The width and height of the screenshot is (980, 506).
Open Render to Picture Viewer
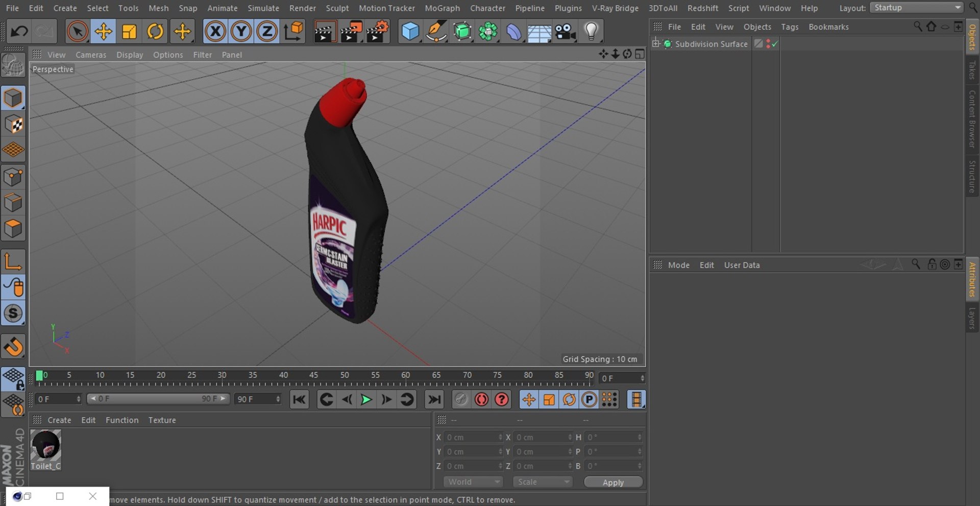(x=351, y=32)
